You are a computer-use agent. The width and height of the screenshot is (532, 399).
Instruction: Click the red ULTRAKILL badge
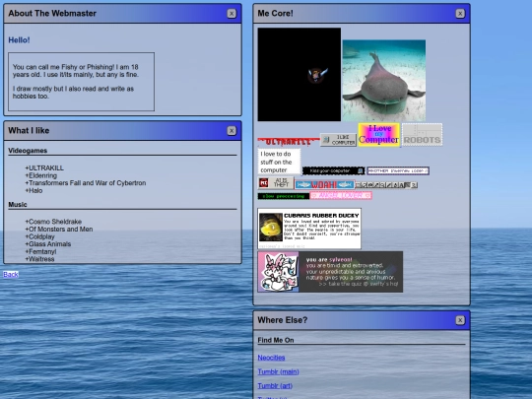tap(289, 142)
